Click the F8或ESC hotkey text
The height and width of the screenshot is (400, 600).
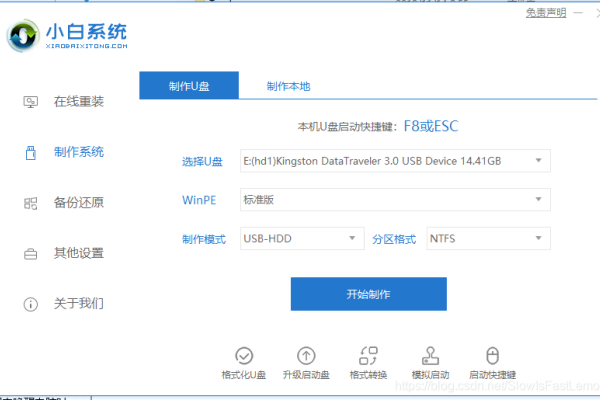tap(431, 126)
